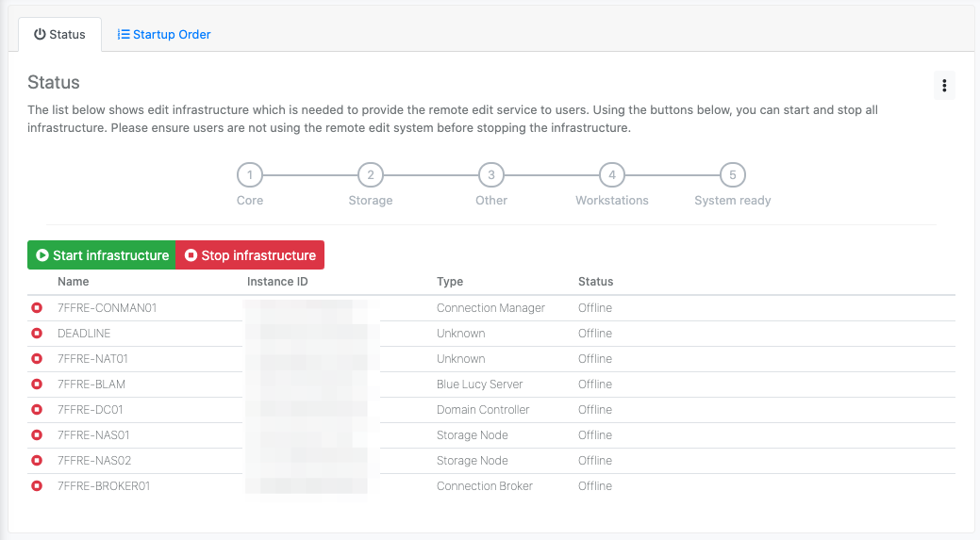Select step 3 Other in progress tracker

[x=491, y=175]
